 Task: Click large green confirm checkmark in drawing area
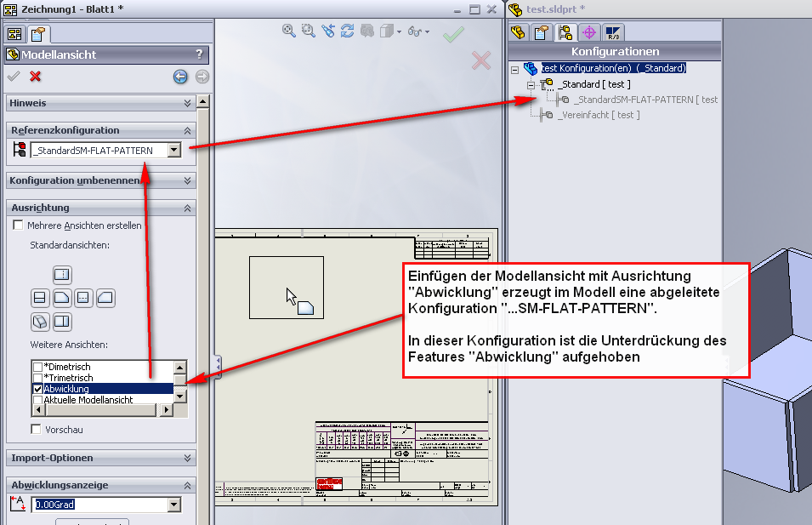pyautogui.click(x=454, y=34)
